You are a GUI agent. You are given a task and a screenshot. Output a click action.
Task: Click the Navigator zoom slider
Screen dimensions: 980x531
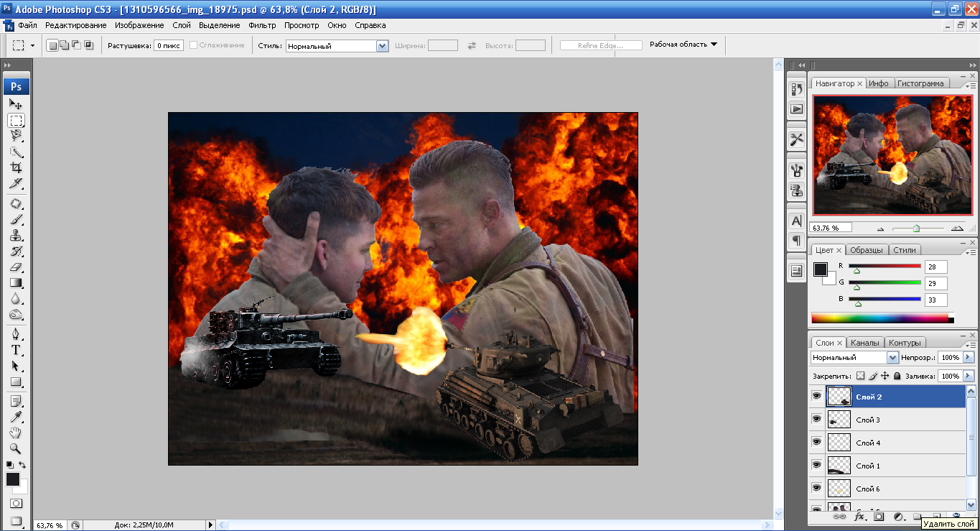(x=916, y=228)
